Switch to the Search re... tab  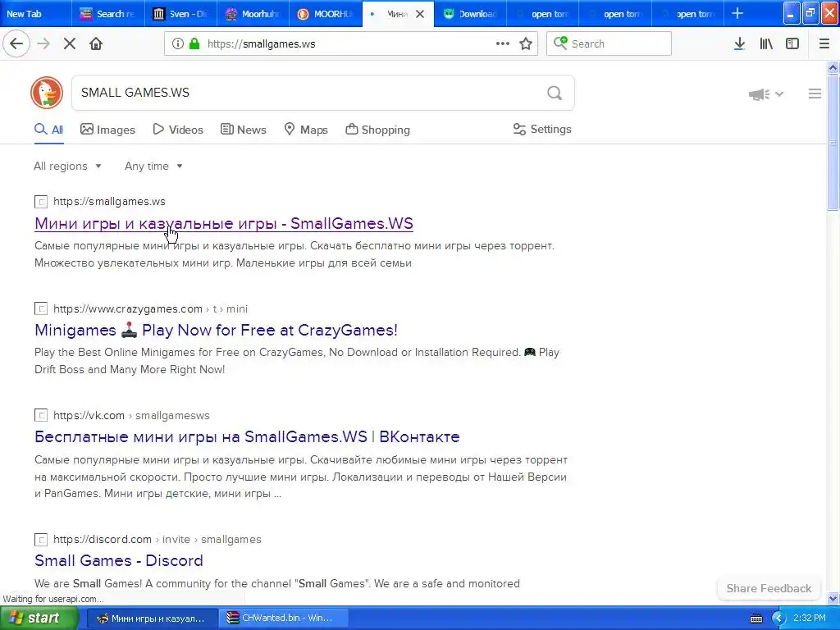pyautogui.click(x=108, y=14)
